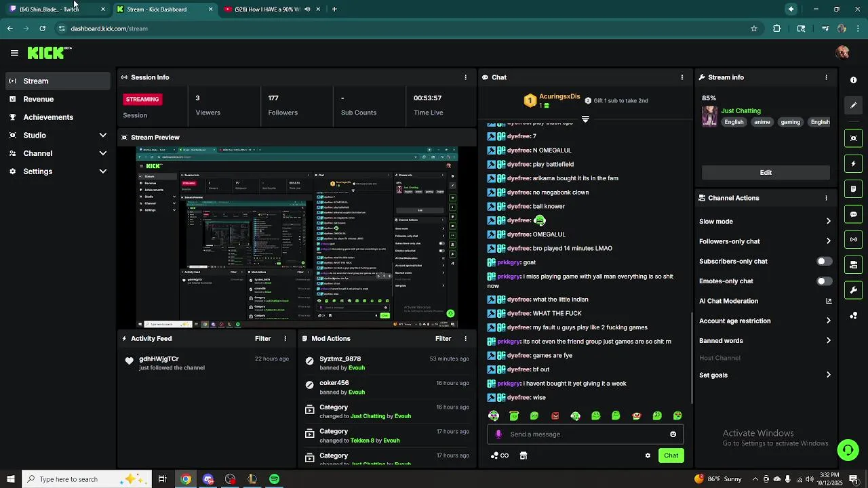
Task: Toggle the channel actions widget icon in sidebar
Action: tap(853, 265)
